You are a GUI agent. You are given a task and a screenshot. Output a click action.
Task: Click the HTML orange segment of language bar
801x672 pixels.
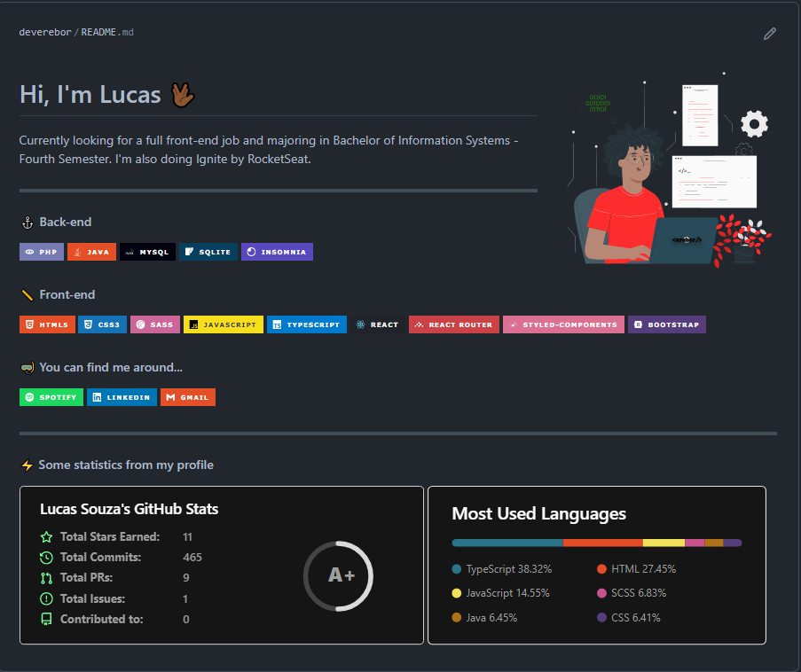[603, 543]
